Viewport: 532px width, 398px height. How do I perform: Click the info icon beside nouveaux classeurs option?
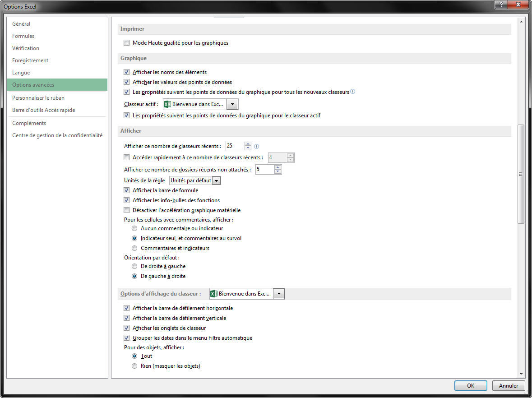[352, 92]
